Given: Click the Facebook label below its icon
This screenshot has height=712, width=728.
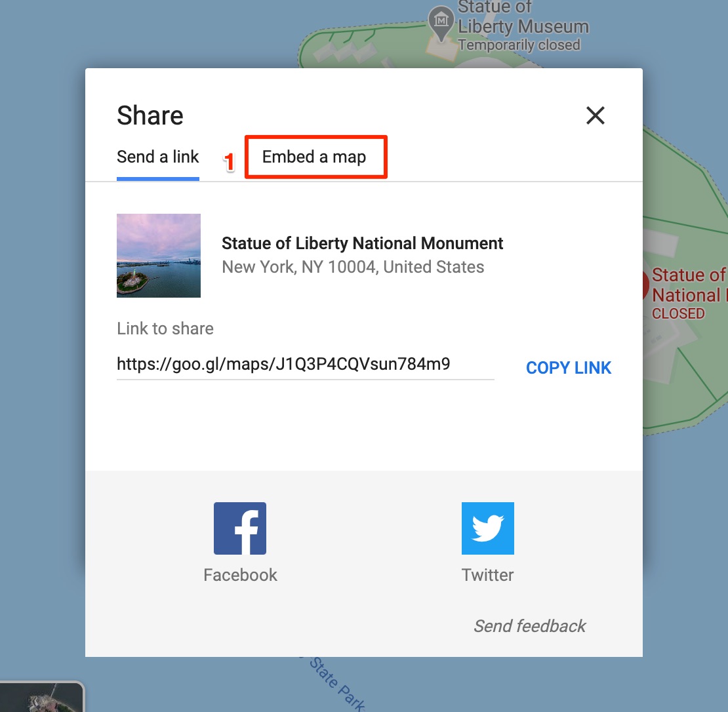Looking at the screenshot, I should (240, 575).
